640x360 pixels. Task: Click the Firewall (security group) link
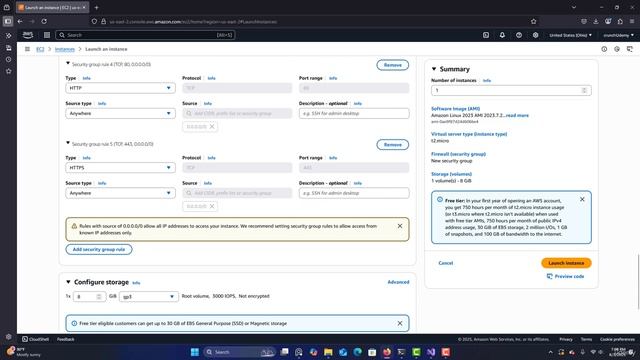point(458,154)
